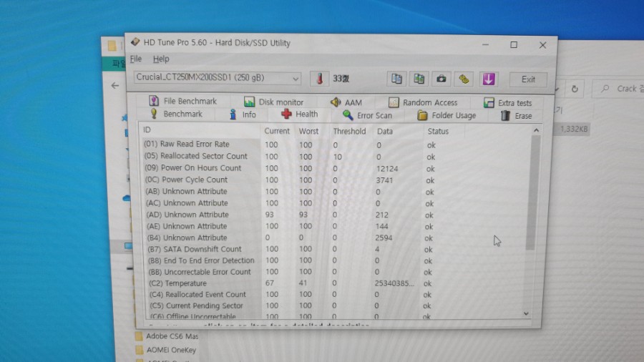This screenshot has width=644, height=362.
Task: Select the Health tab
Action: point(299,114)
